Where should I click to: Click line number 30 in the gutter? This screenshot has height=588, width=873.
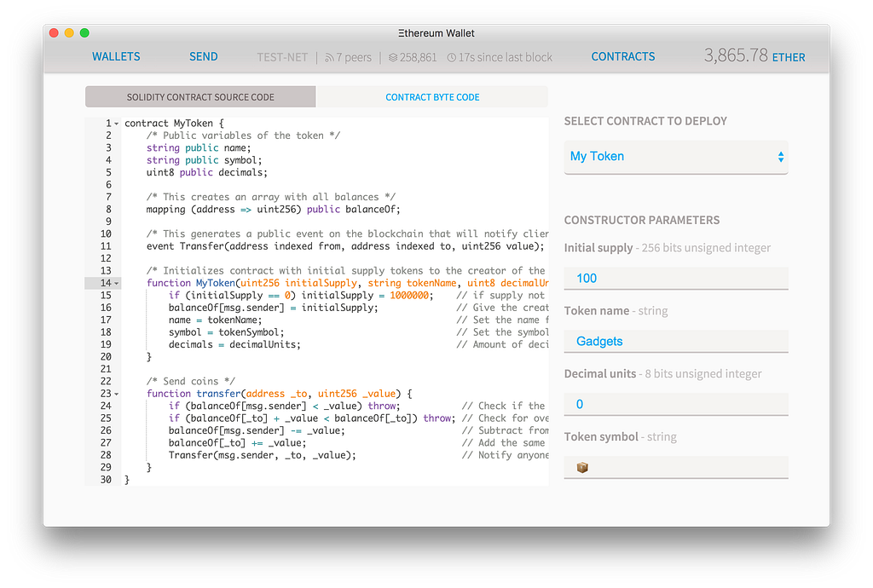[106, 480]
